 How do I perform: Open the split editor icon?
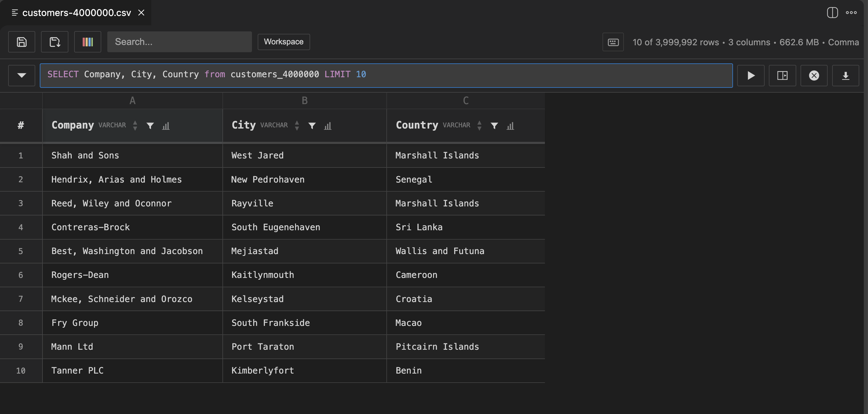point(832,12)
